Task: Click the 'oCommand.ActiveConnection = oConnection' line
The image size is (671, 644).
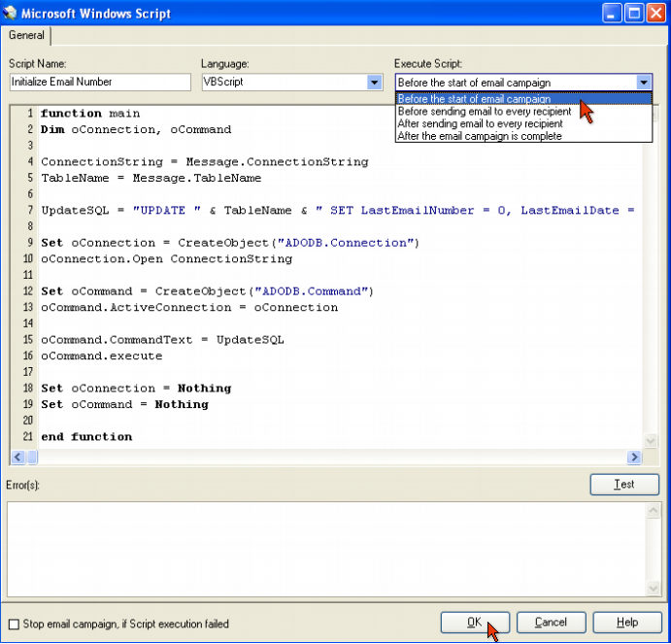Action: click(189, 308)
